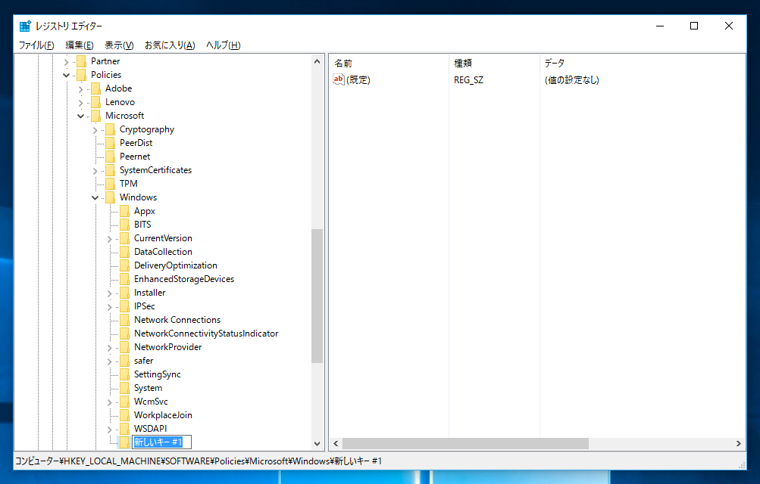Click the 新しいキー #1 name edit box
Image resolution: width=760 pixels, height=484 pixels.
pyautogui.click(x=162, y=442)
